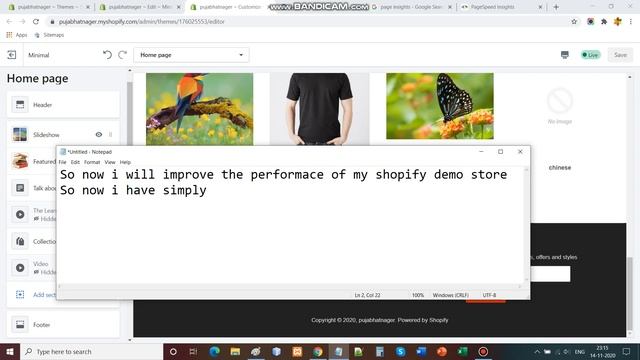The image size is (640, 360).
Task: Click the Live status badge
Action: [x=591, y=55]
